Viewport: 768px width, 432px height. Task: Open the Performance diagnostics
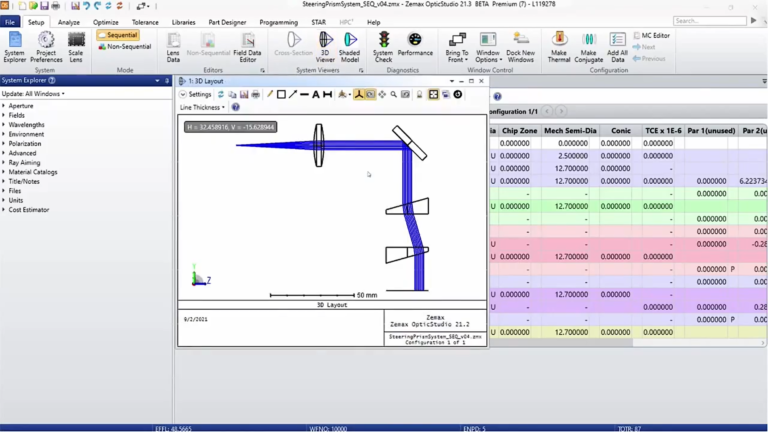415,44
